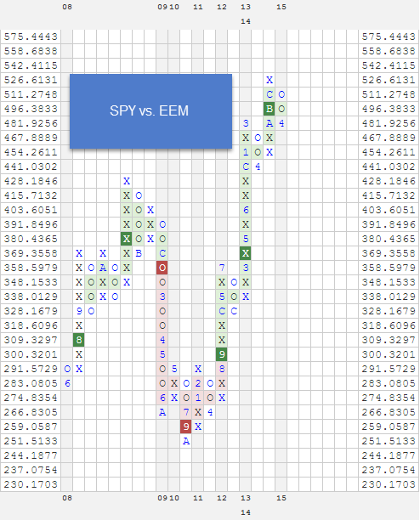The width and height of the screenshot is (420, 520).
Task: Click the 15 year label on the top axis
Action: pos(281,7)
